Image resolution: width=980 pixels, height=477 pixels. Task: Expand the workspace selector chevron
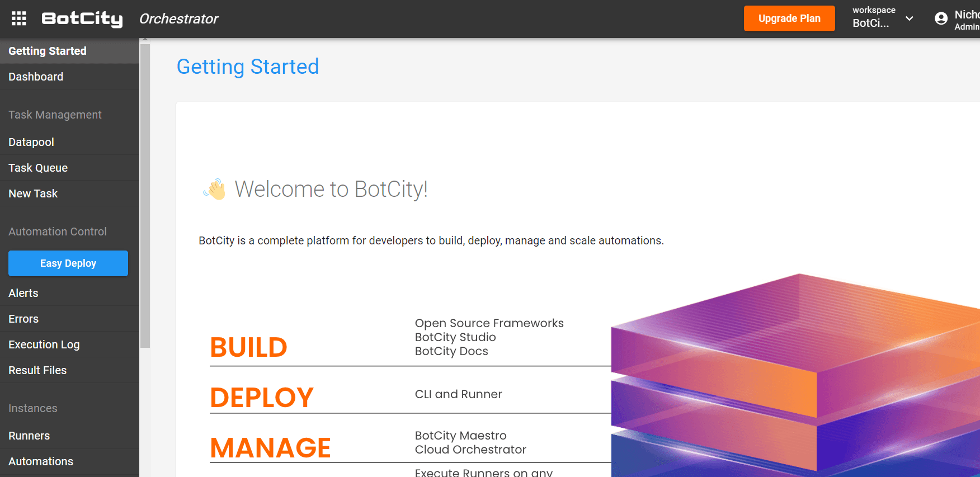(x=910, y=18)
